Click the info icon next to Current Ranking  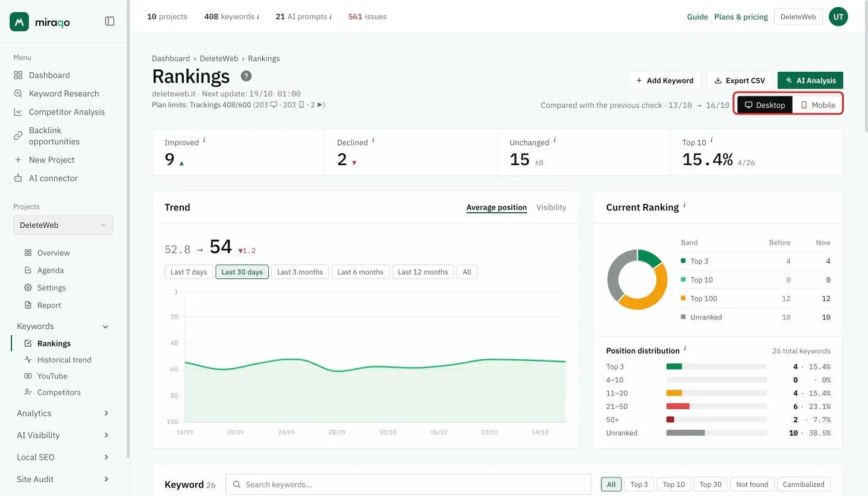(x=685, y=206)
